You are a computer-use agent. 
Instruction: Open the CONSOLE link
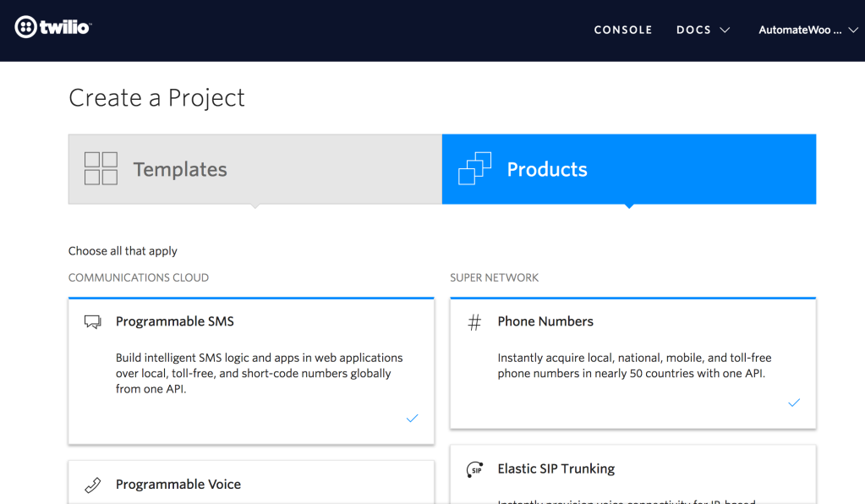click(623, 30)
